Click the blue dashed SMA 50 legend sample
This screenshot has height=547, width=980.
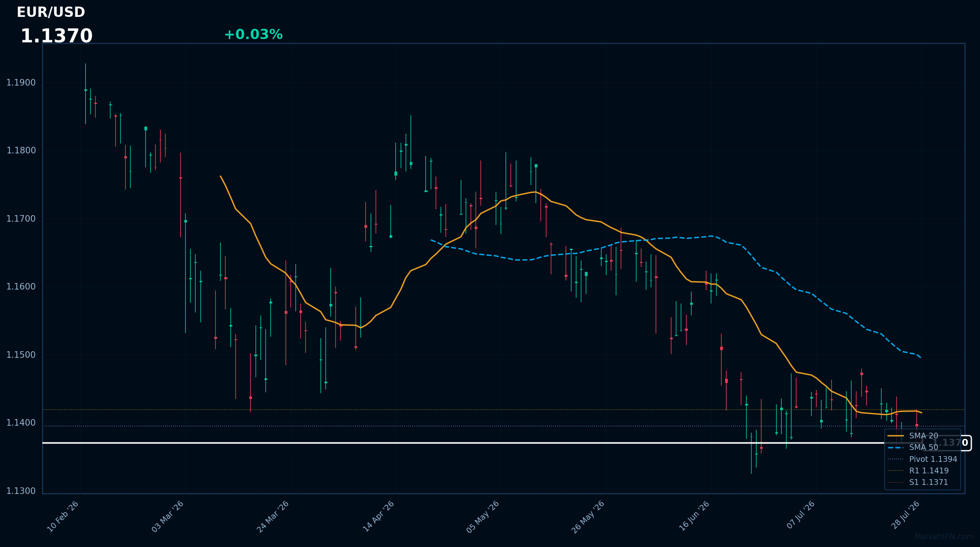tap(896, 447)
